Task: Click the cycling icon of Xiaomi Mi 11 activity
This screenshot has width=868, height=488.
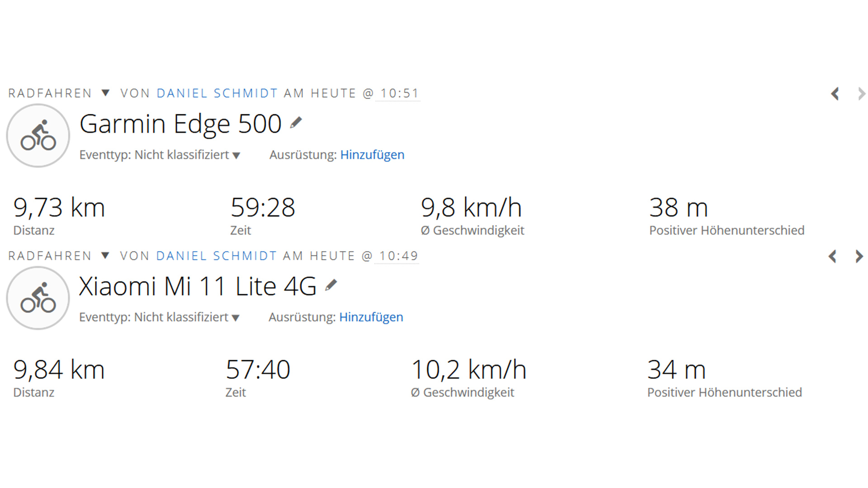Action: [x=38, y=298]
